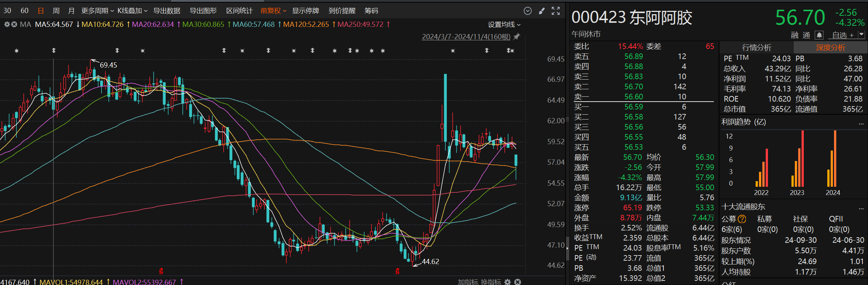Click the 2023 profit trend bars
Screen dimensions: 868x285
point(797,159)
